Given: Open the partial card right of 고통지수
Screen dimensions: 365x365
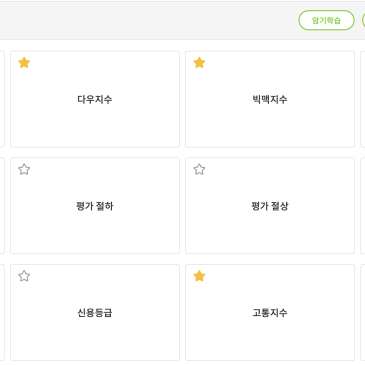Looking at the screenshot, I should click(363, 313).
